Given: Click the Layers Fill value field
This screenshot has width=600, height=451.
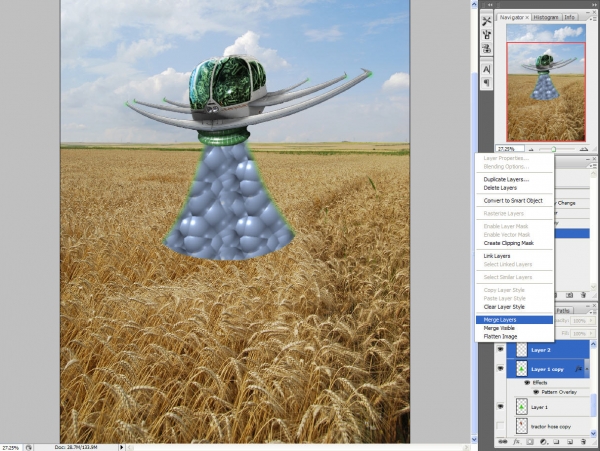Looking at the screenshot, I should 579,334.
